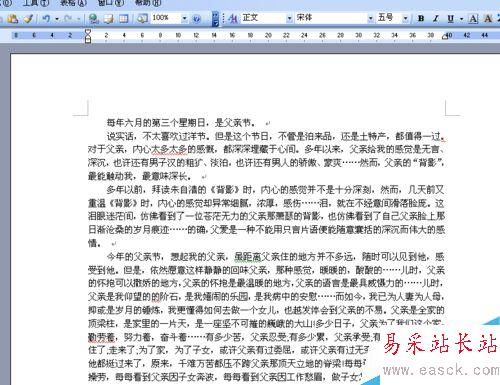500x385 pixels.
Task: Insert a hyperlink with globe icon
Action: click(94, 18)
